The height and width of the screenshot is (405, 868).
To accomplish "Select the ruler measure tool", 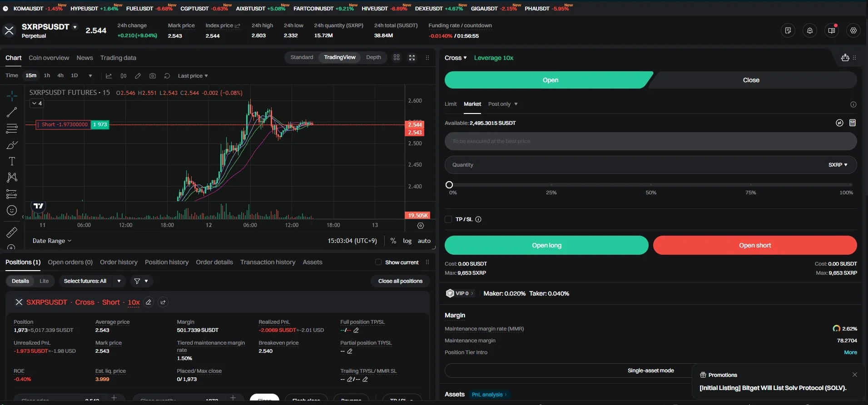I will tap(12, 232).
